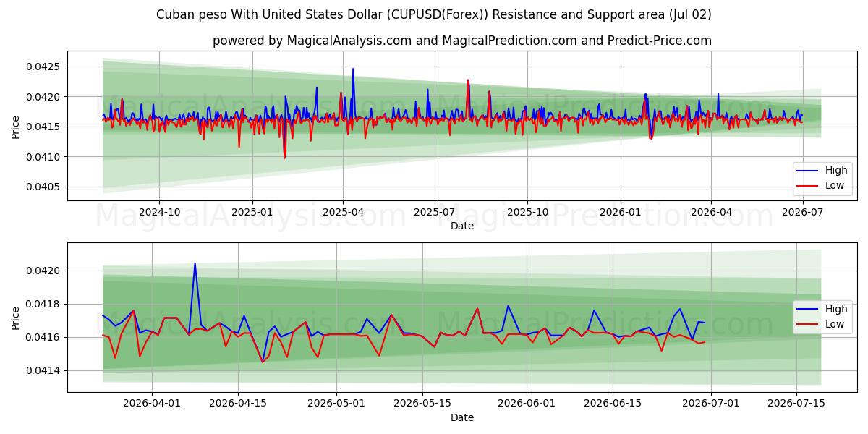The height and width of the screenshot is (434, 868).
Task: Click the 2024-10 date tick label
Action: [x=159, y=212]
